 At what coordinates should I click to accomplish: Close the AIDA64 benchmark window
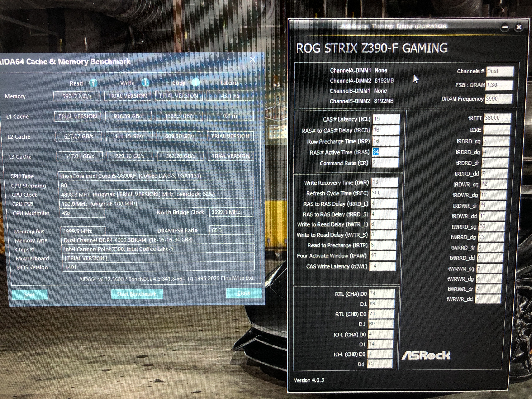point(253,59)
